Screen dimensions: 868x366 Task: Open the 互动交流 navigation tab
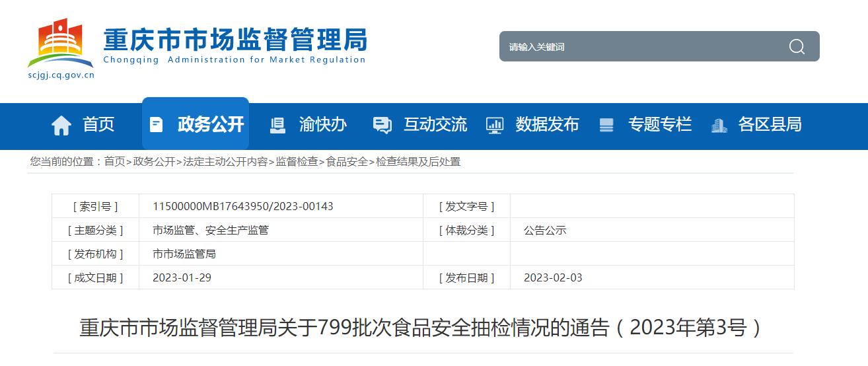(435, 124)
